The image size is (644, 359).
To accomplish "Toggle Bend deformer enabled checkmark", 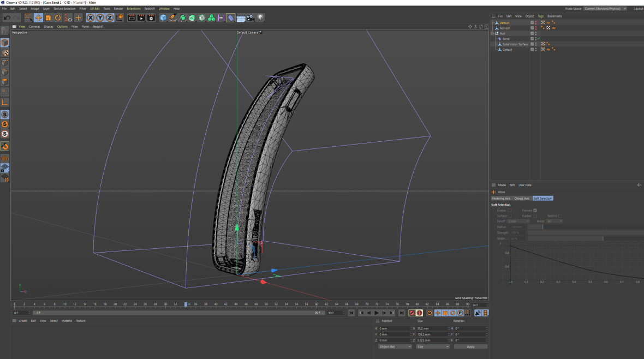I will click(538, 39).
